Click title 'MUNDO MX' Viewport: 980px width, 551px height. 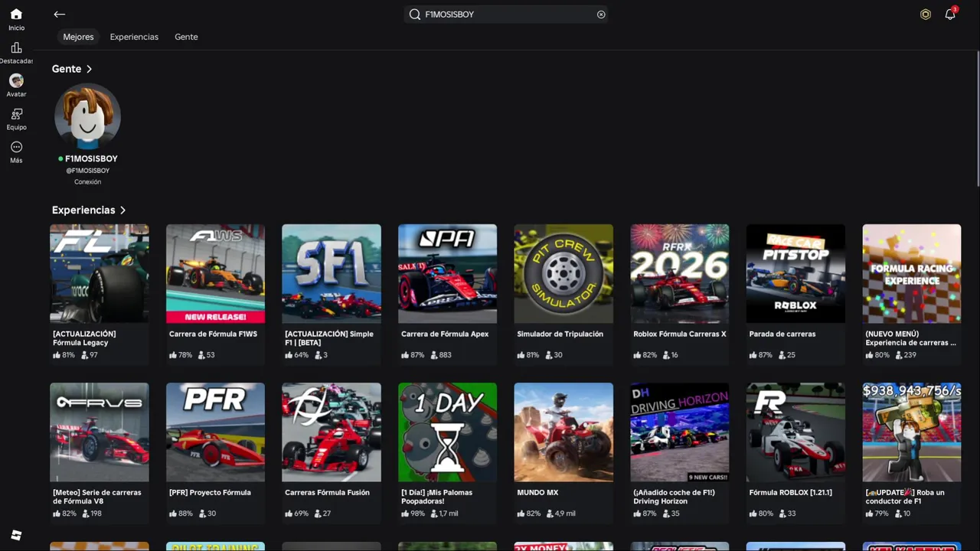(x=537, y=493)
